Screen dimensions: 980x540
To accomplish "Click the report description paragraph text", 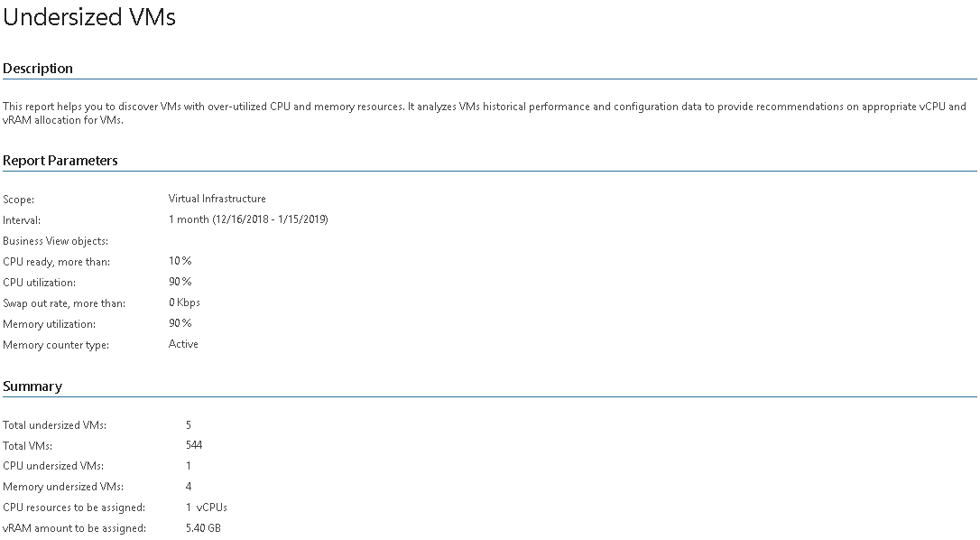I will [485, 113].
